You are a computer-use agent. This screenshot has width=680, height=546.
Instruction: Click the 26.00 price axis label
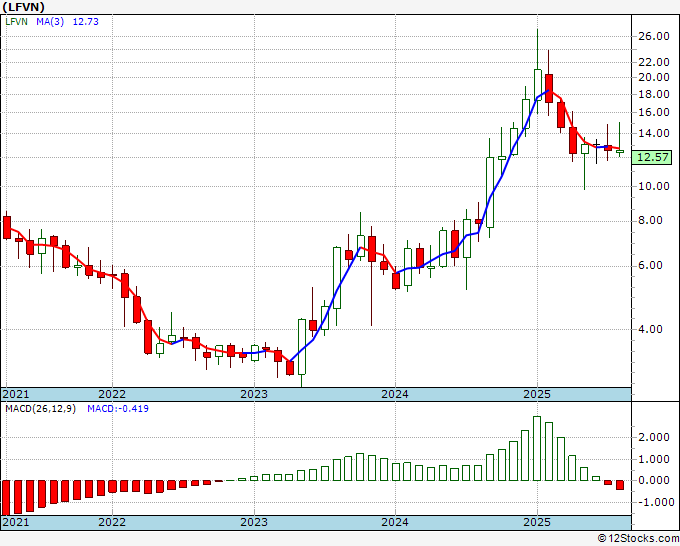[654, 36]
